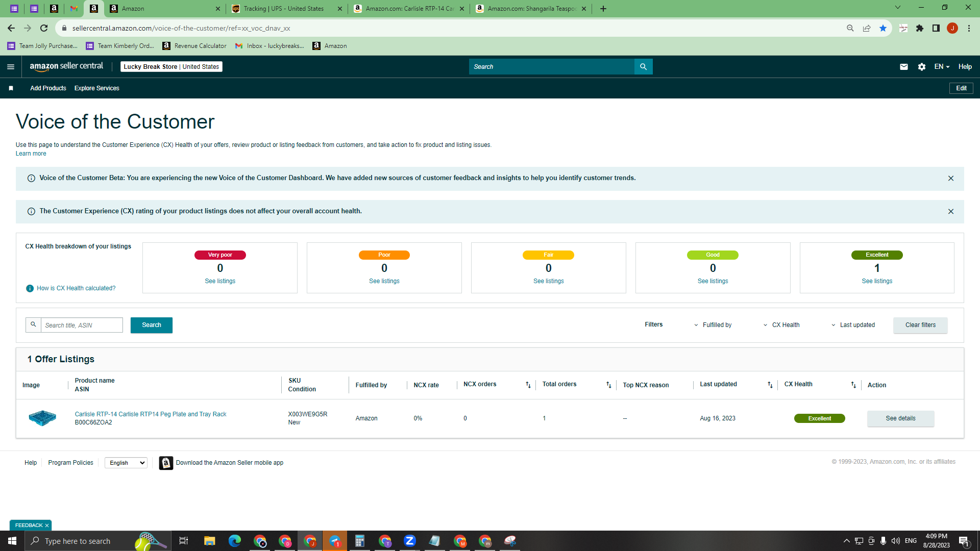The width and height of the screenshot is (980, 551).
Task: Open the Revenue Calculator bookmark
Action: click(194, 46)
